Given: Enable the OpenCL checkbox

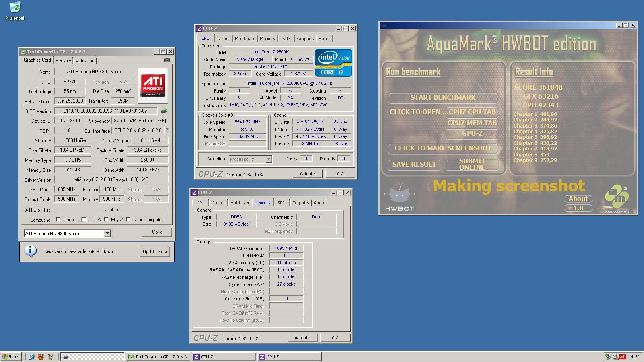Looking at the screenshot, I should point(58,220).
